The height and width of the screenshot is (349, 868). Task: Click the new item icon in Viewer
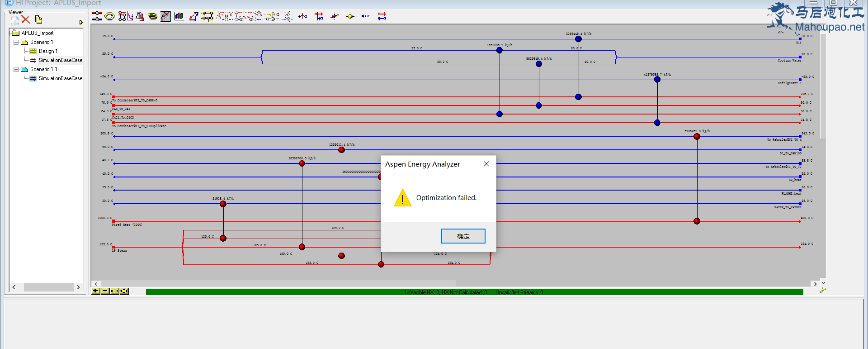pos(14,20)
